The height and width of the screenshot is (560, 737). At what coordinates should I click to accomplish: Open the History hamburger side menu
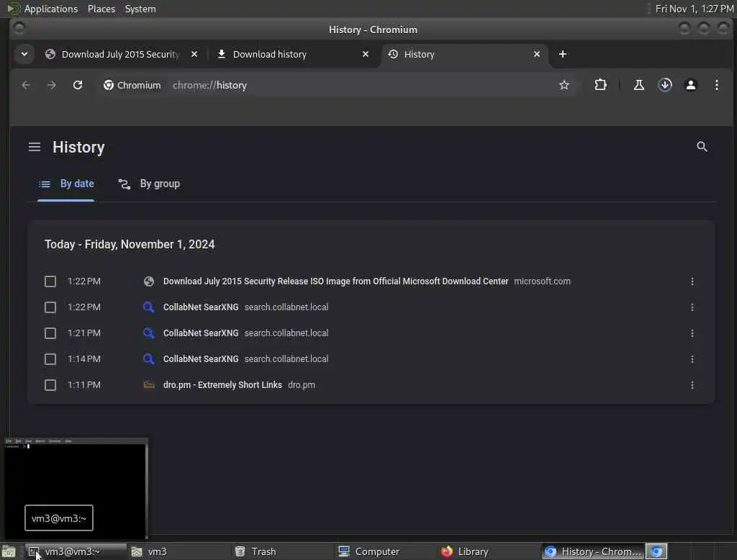tap(35, 147)
